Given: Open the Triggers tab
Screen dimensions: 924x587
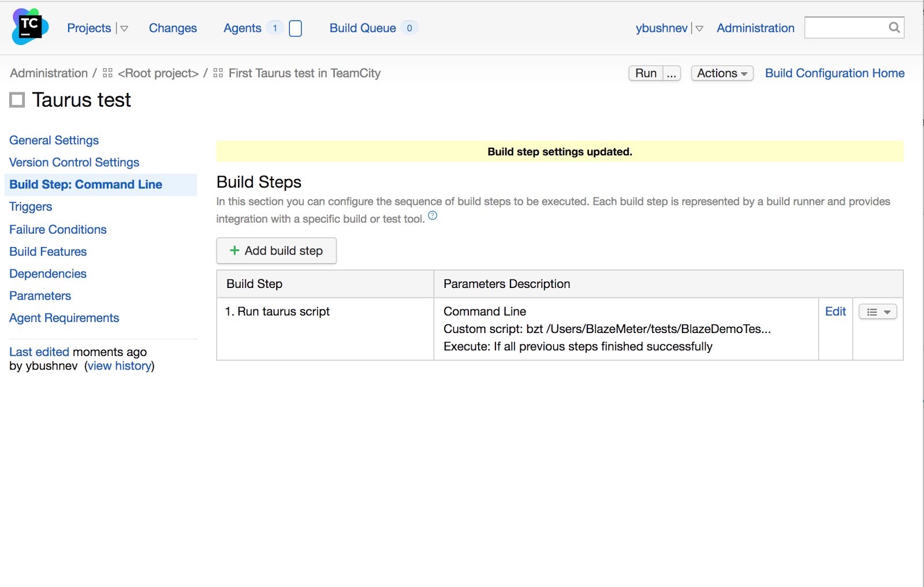Looking at the screenshot, I should (x=31, y=207).
